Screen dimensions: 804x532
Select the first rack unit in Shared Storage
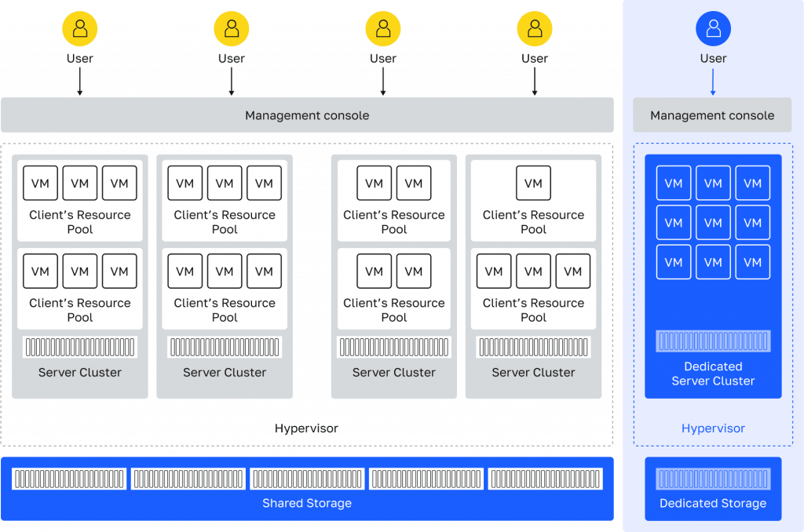pyautogui.click(x=69, y=479)
